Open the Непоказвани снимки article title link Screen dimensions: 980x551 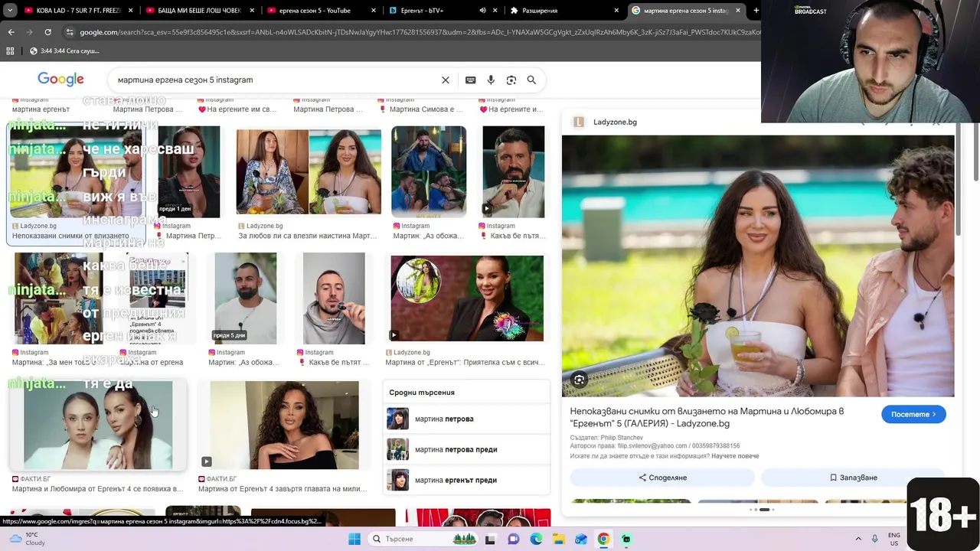coord(707,417)
